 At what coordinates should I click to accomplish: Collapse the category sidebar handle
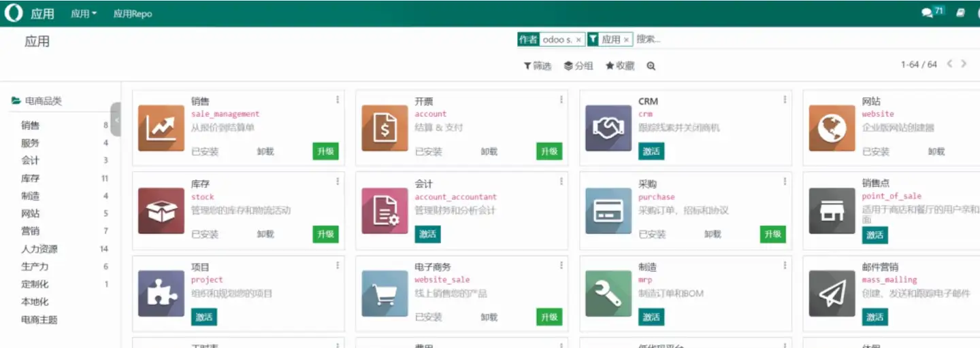pos(116,120)
